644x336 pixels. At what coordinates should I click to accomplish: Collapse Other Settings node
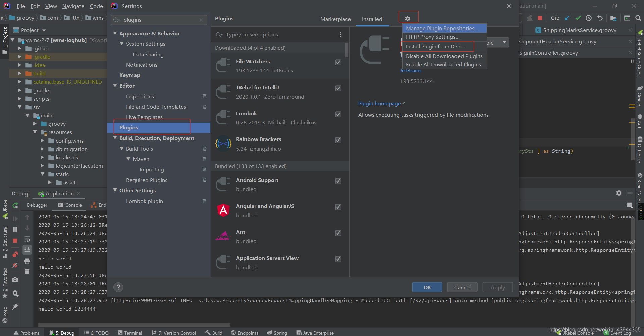(x=115, y=190)
